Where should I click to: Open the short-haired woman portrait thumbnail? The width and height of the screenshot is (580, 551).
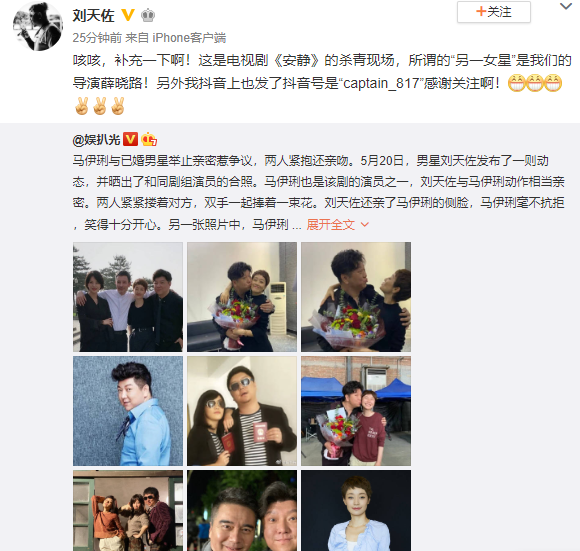pyautogui.click(x=356, y=511)
